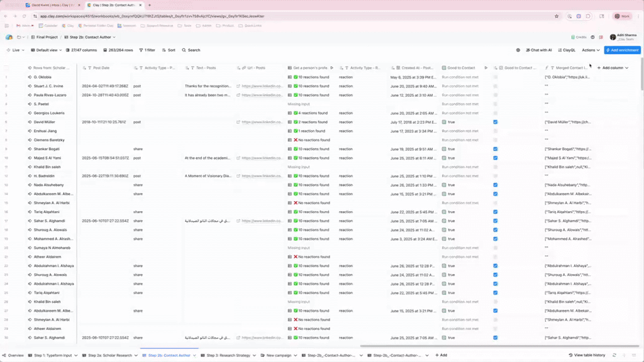Viewport: 644px width, 362px height.
Task: Open the Step 3: Research Strategy tab
Action: click(228, 355)
